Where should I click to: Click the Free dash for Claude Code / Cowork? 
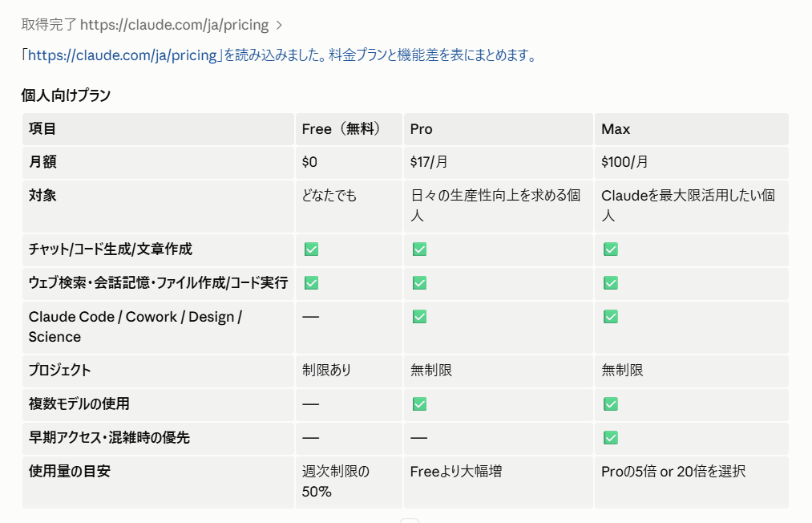(311, 317)
